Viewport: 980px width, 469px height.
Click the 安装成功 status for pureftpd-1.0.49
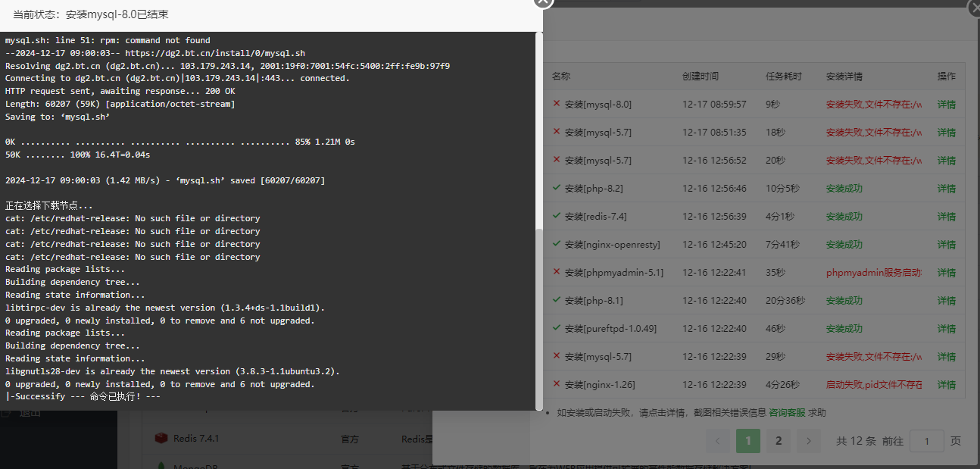coord(844,329)
